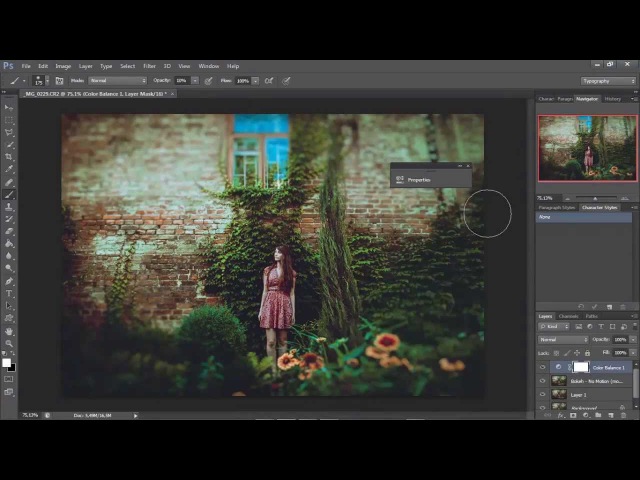Pick the Zoom tool in the toolbox
This screenshot has height=480, width=640.
[x=10, y=343]
